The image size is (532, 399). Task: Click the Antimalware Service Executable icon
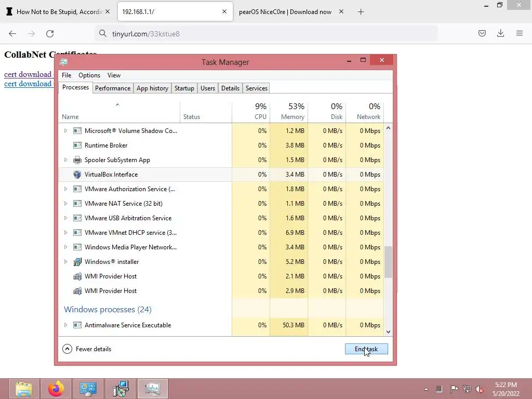[77, 325]
